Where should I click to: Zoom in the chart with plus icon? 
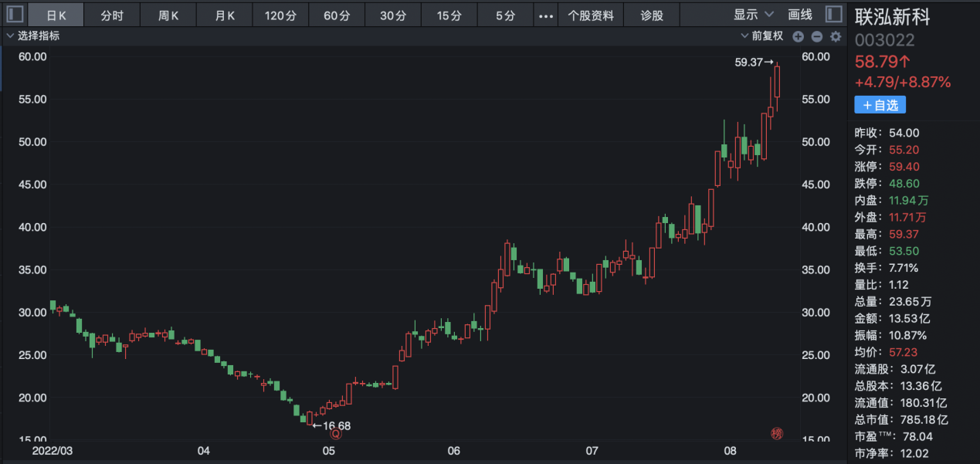[x=799, y=36]
